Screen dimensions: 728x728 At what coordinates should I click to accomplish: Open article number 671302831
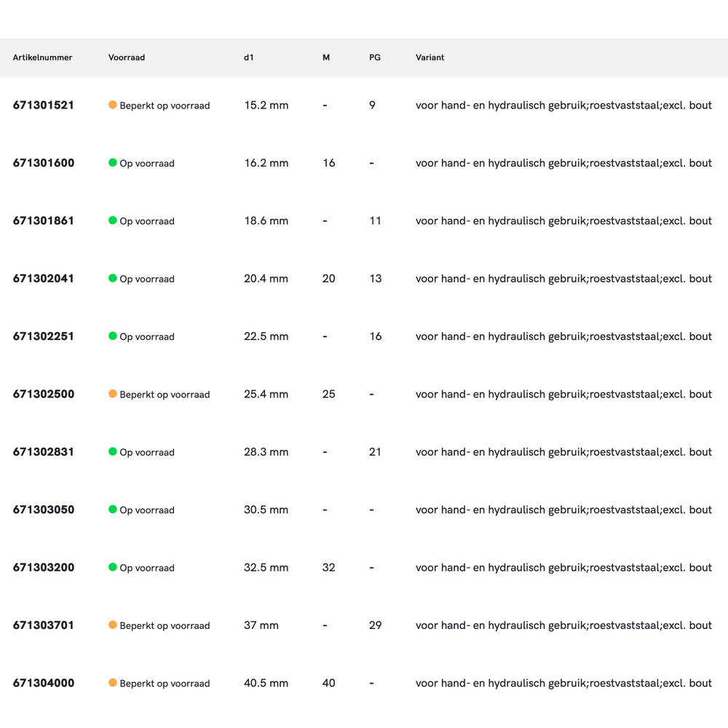pyautogui.click(x=44, y=451)
